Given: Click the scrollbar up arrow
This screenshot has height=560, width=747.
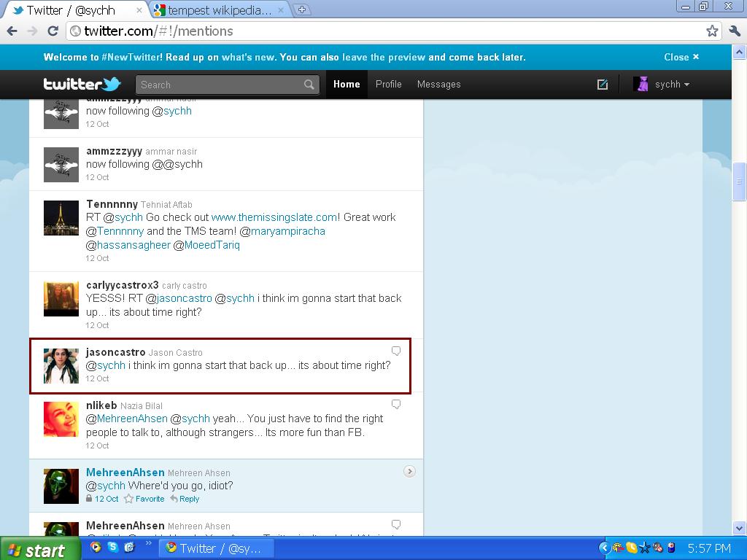Looking at the screenshot, I should (x=739, y=52).
